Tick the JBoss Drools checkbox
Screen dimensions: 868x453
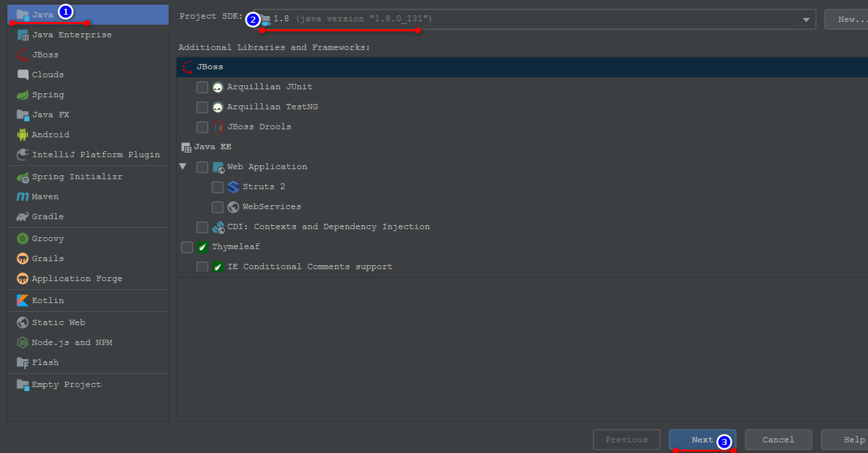point(202,127)
